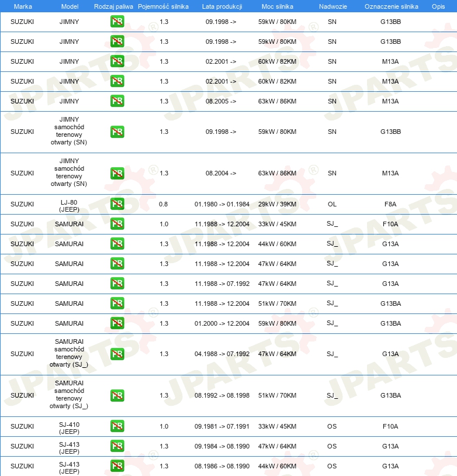Click the Oznaczenie silnika column header

[391, 6]
